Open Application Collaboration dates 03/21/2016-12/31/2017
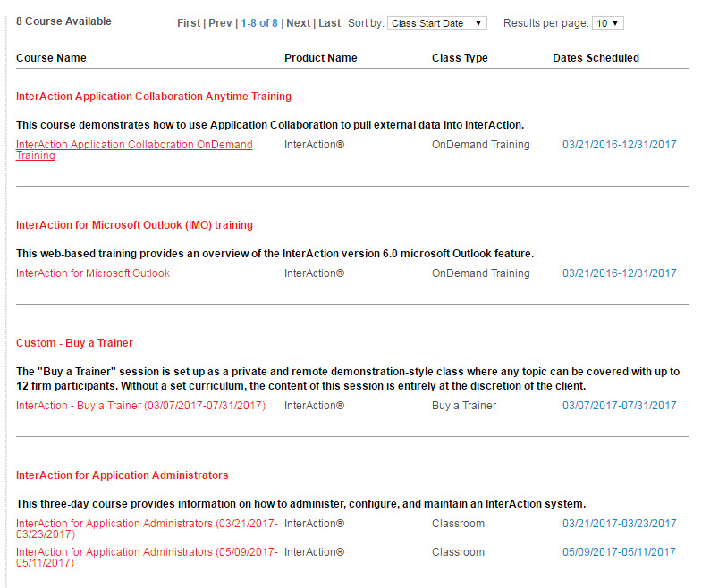 619,145
